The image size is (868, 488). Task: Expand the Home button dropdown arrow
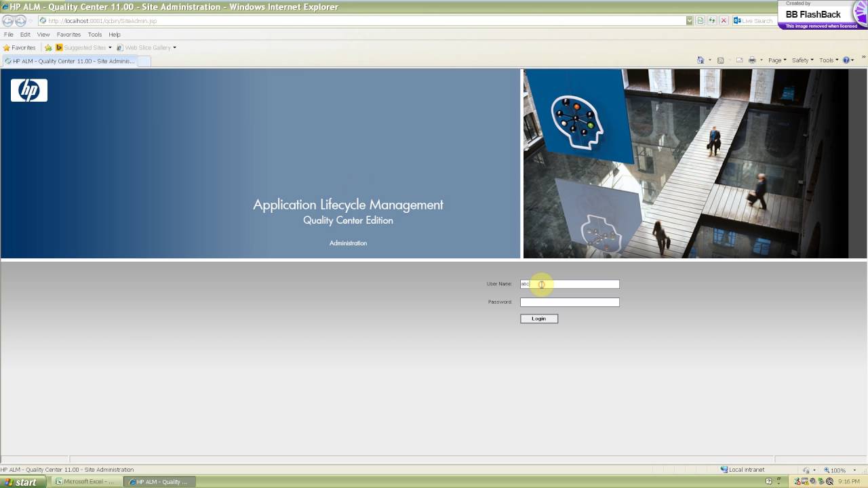tap(710, 60)
